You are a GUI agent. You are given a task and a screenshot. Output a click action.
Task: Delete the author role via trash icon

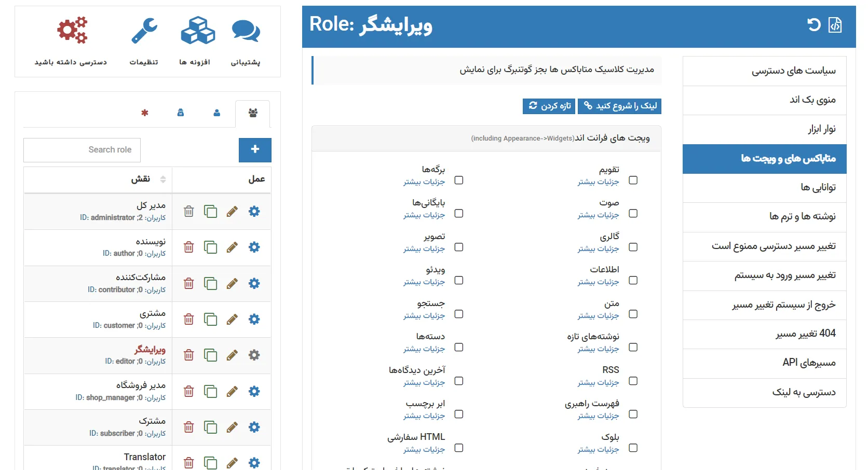[189, 247]
